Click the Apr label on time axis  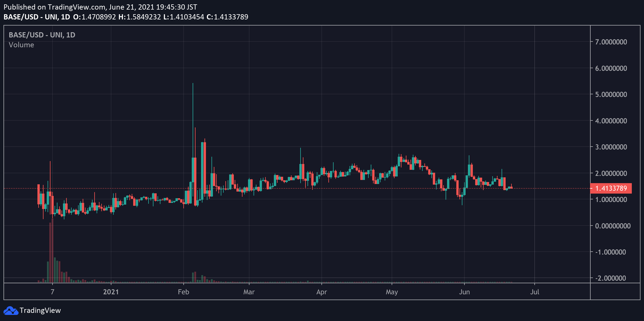click(321, 292)
